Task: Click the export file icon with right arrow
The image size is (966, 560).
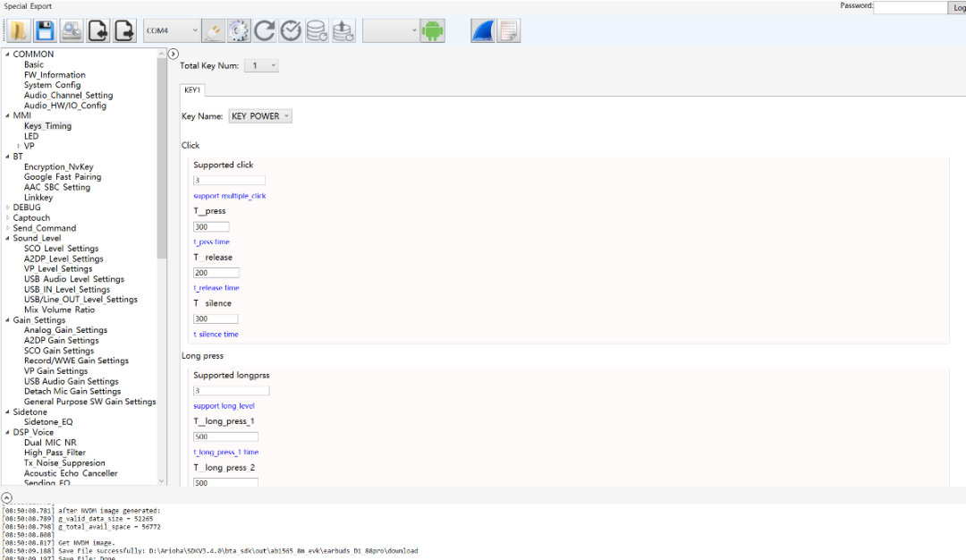Action: [x=123, y=30]
